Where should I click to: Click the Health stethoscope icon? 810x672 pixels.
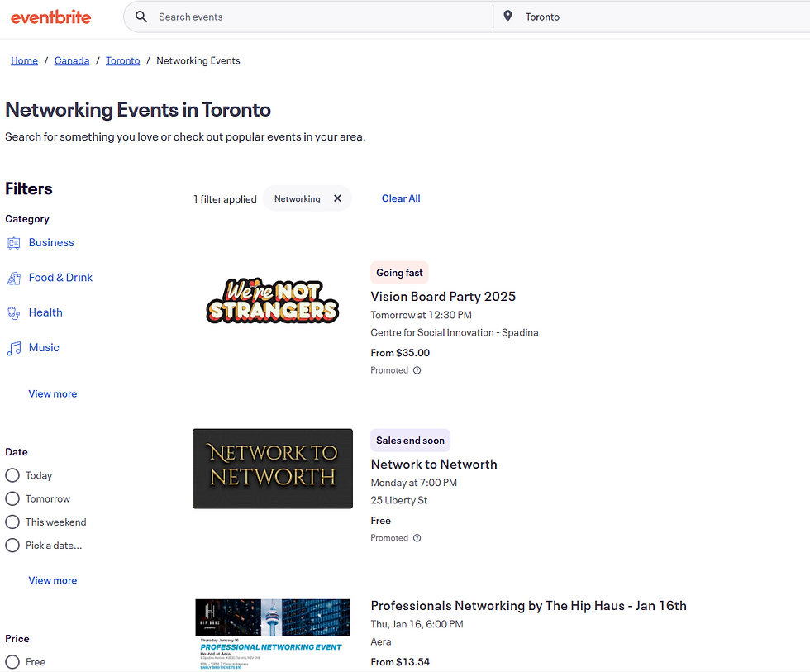tap(14, 313)
